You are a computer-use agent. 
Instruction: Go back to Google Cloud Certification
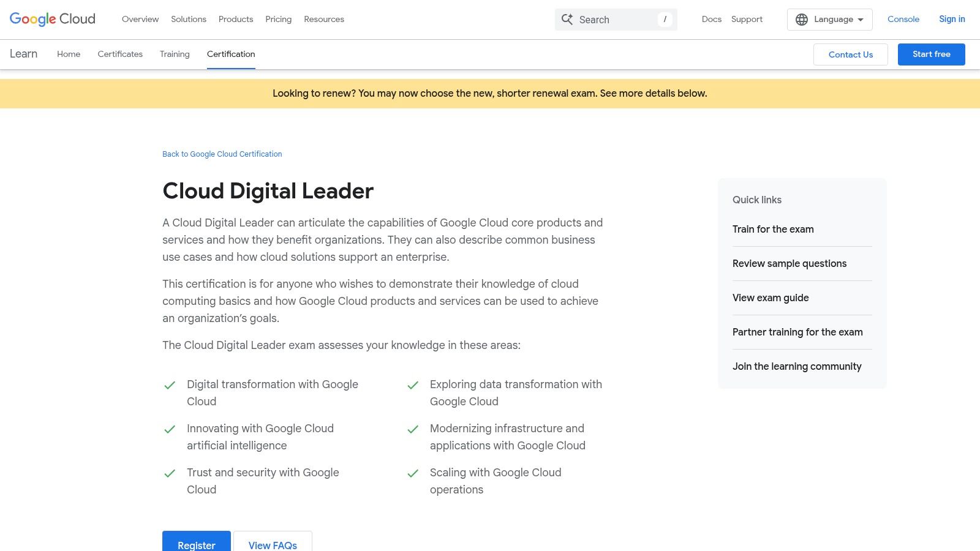click(222, 154)
